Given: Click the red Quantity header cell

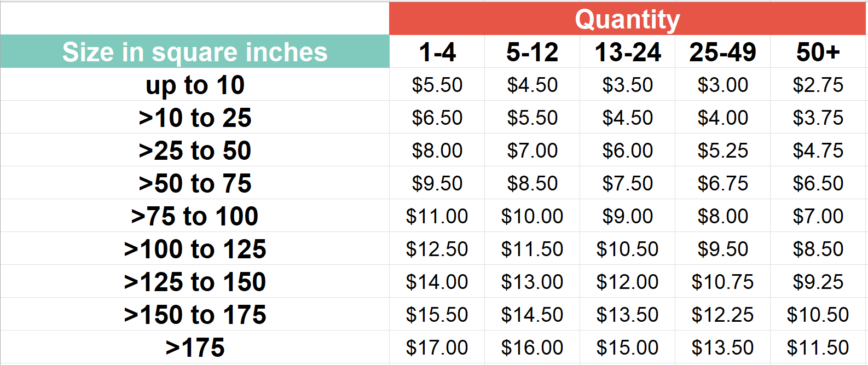Looking at the screenshot, I should click(627, 19).
